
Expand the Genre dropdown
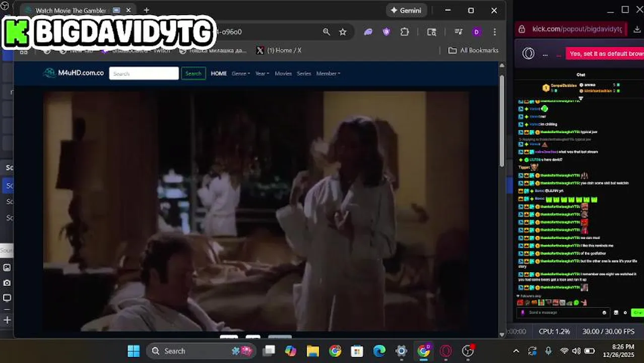(x=240, y=74)
